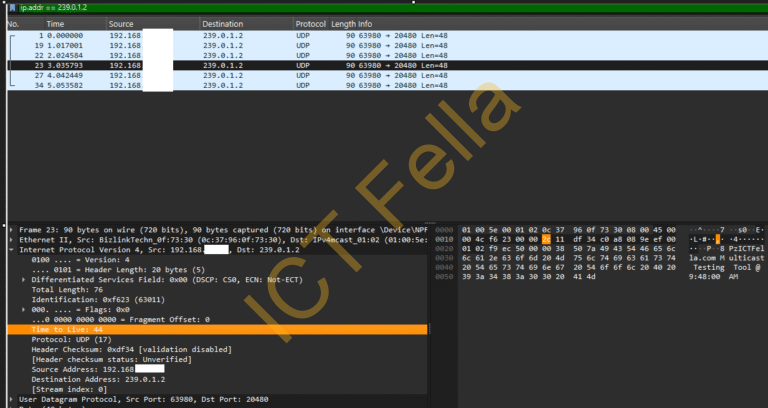Image resolution: width=768 pixels, height=408 pixels.
Task: Click hex offset 0030 in bytes pane
Action: point(444,258)
